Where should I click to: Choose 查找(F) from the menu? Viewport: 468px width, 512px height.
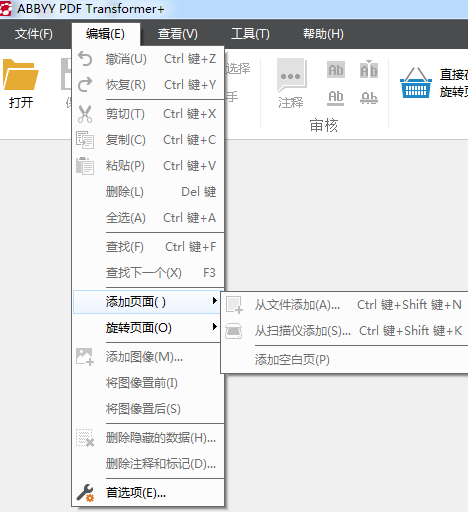click(x=148, y=247)
